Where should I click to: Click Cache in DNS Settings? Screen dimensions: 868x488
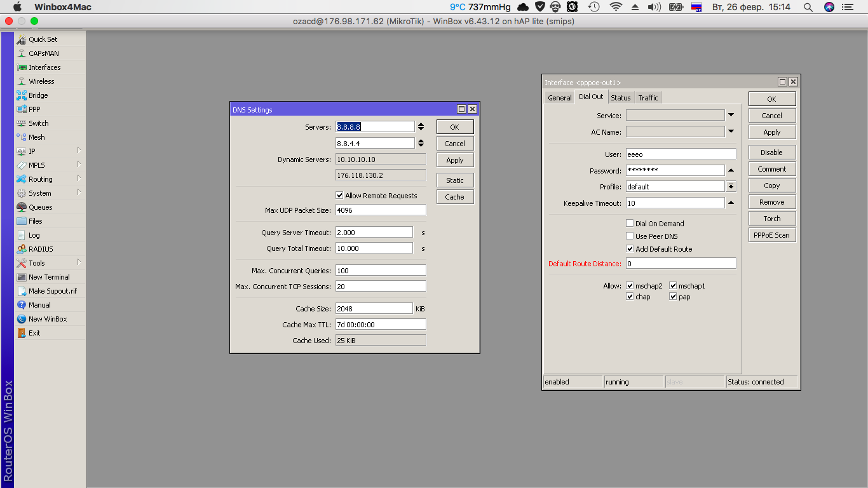tap(455, 197)
